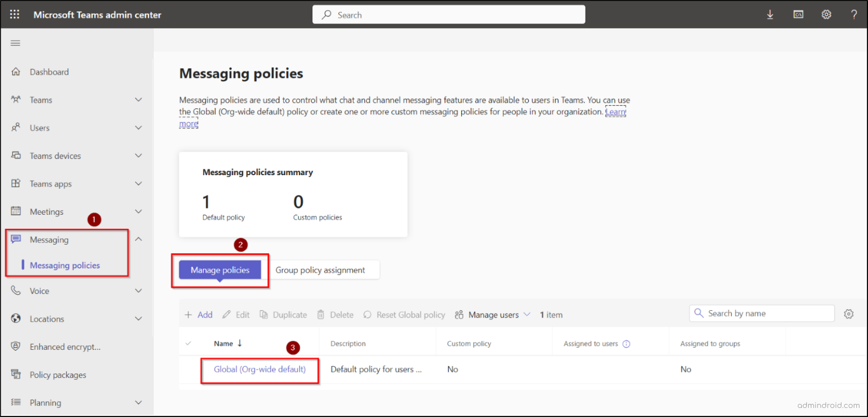This screenshot has height=417, width=868.
Task: Expand the Voice menu chevron
Action: 138,290
